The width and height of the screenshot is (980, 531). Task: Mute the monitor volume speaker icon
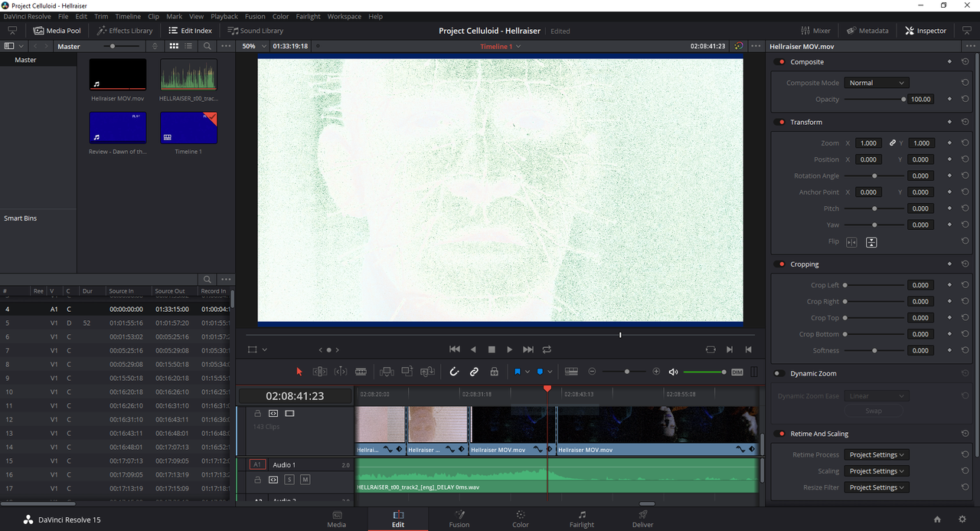673,372
